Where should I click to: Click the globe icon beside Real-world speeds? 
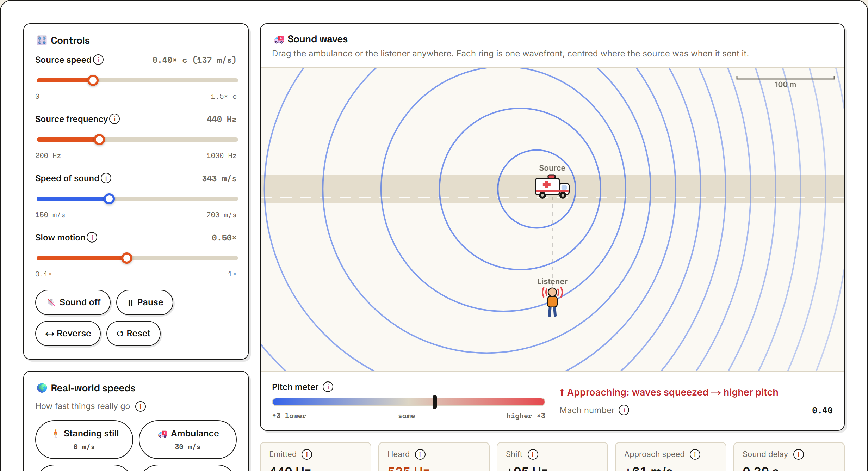(42, 388)
